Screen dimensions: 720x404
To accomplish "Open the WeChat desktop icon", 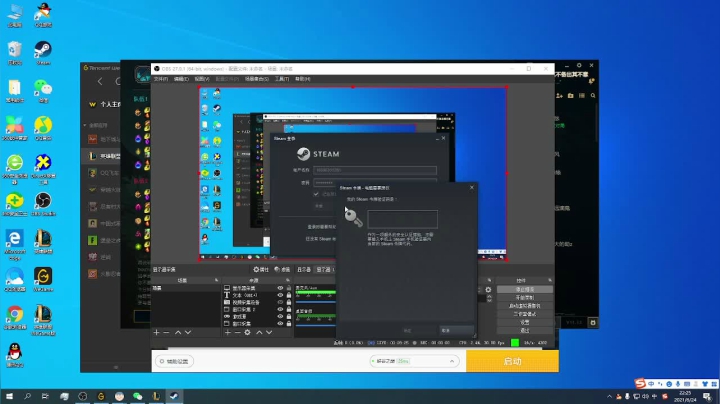I will point(43,90).
